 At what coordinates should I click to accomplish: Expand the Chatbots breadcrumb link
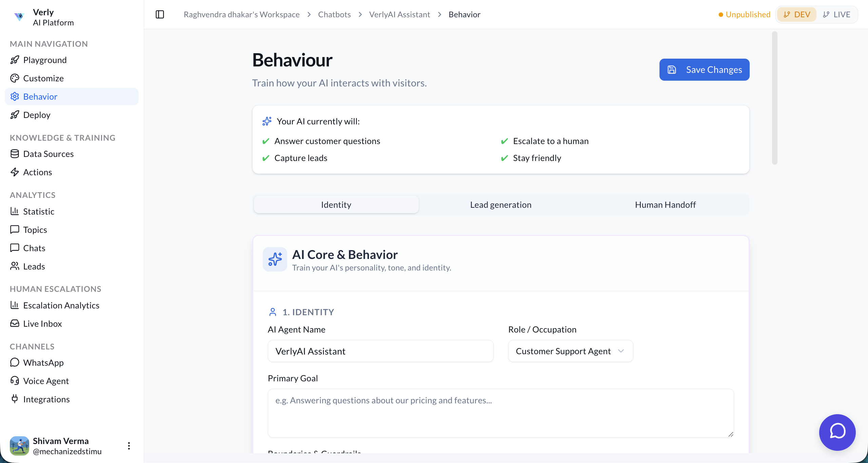pos(334,14)
